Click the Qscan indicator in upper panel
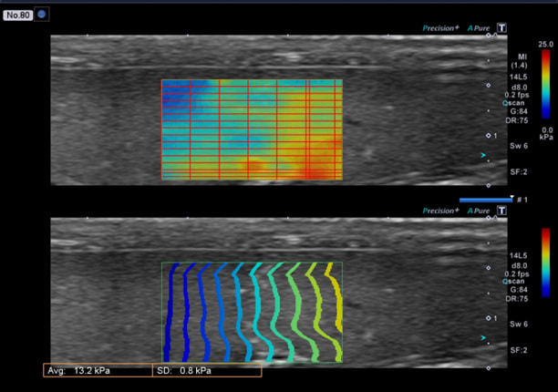558x392 pixels. 515,103
